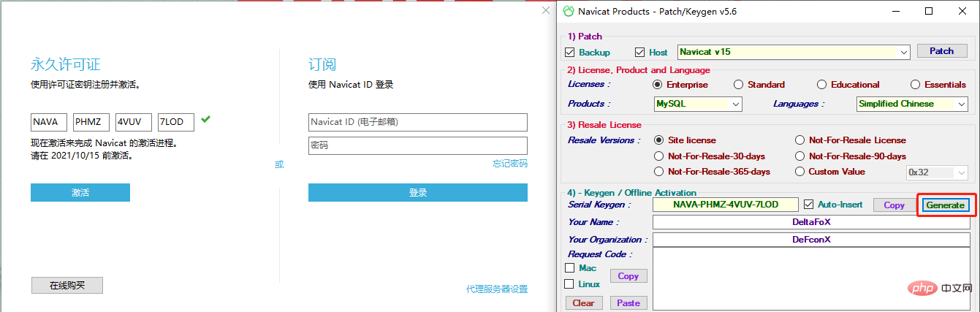Close the Navicat registration dialog with X
Image resolution: width=980 pixels, height=312 pixels.
point(545,11)
